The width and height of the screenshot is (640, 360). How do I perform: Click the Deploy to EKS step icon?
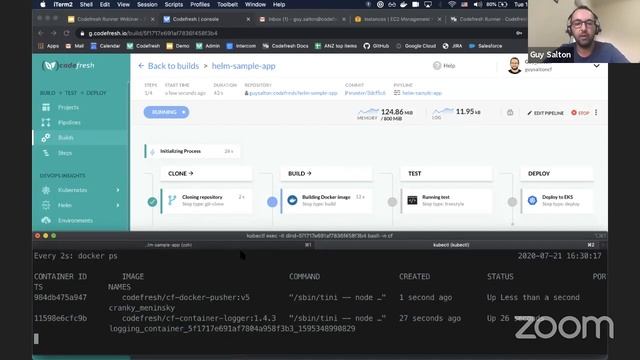click(532, 200)
